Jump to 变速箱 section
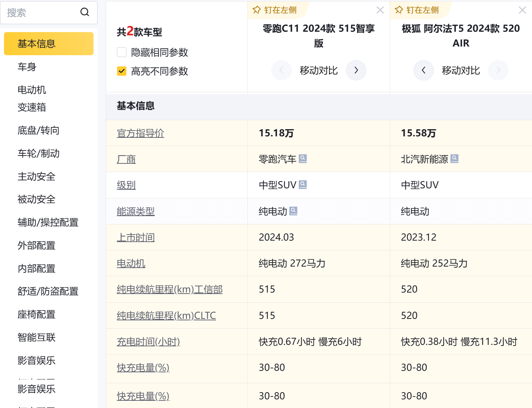 32,107
